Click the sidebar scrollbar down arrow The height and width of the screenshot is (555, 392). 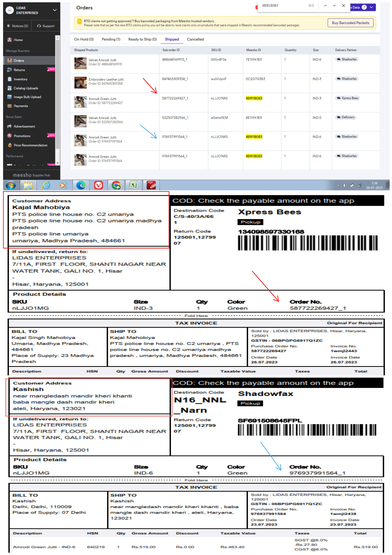[x=57, y=163]
